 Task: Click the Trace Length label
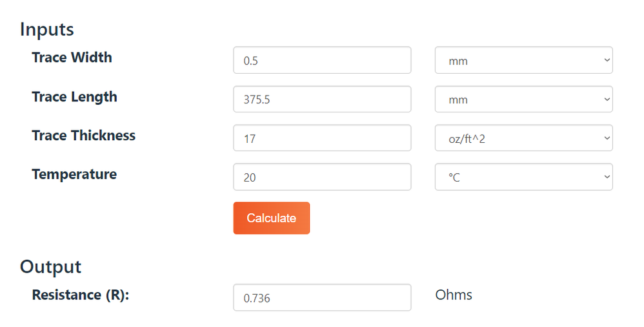tap(74, 97)
